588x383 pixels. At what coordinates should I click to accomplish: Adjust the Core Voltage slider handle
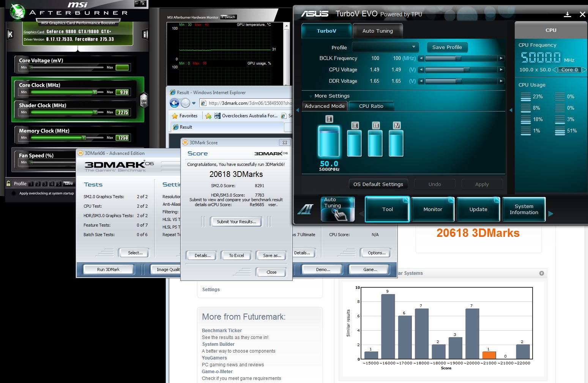click(x=32, y=67)
